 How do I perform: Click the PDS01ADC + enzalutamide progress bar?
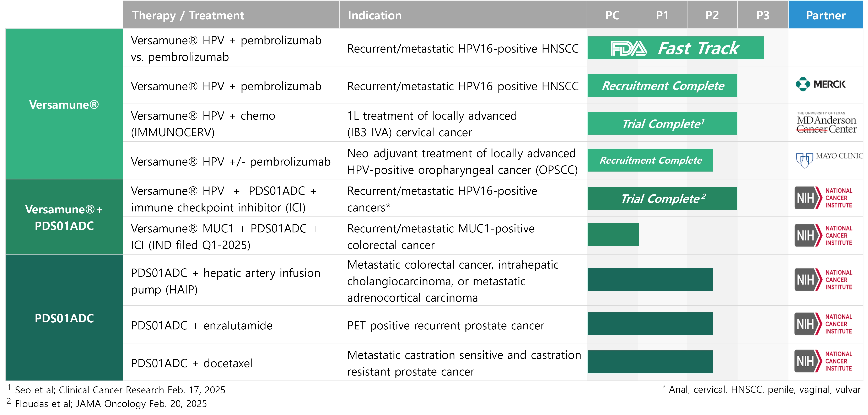(650, 324)
